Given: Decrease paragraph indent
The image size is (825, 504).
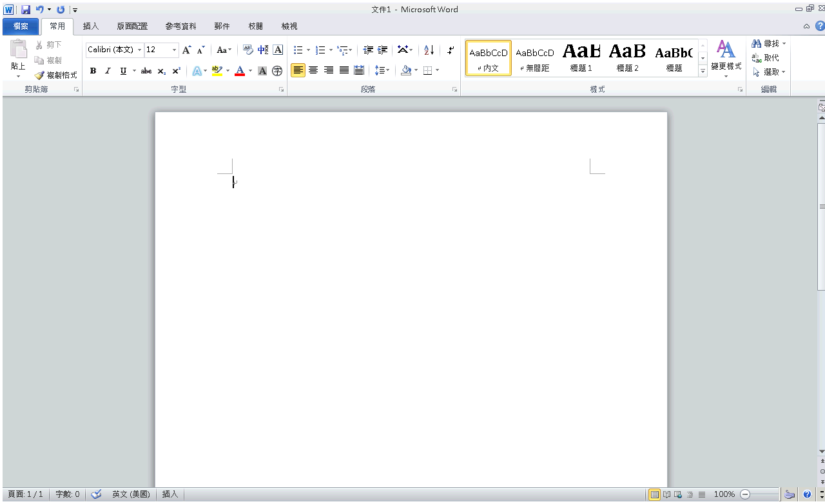Looking at the screenshot, I should click(x=368, y=50).
